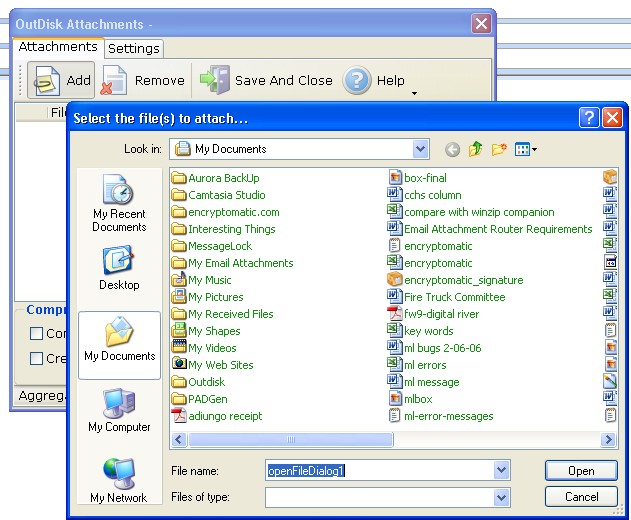Viewport: 631px width, 520px height.
Task: Go up one folder level
Action: (476, 149)
